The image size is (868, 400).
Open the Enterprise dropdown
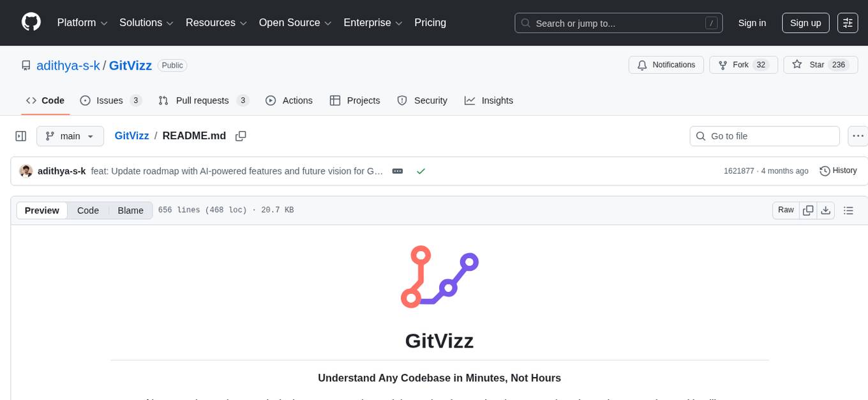click(373, 22)
